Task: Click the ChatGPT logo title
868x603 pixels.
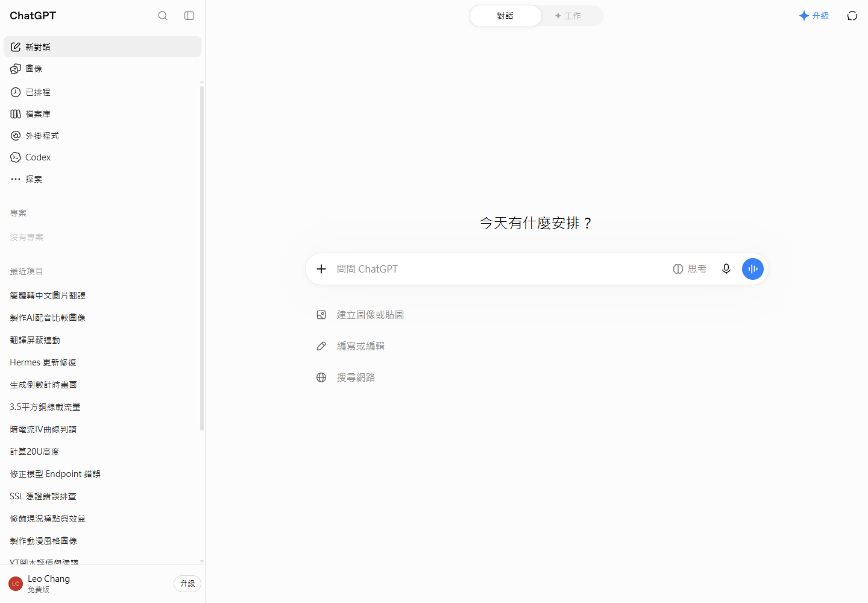Action: pyautogui.click(x=33, y=16)
